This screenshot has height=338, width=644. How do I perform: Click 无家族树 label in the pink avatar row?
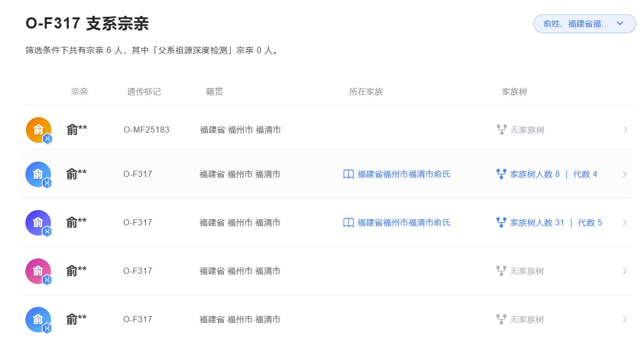(x=527, y=271)
